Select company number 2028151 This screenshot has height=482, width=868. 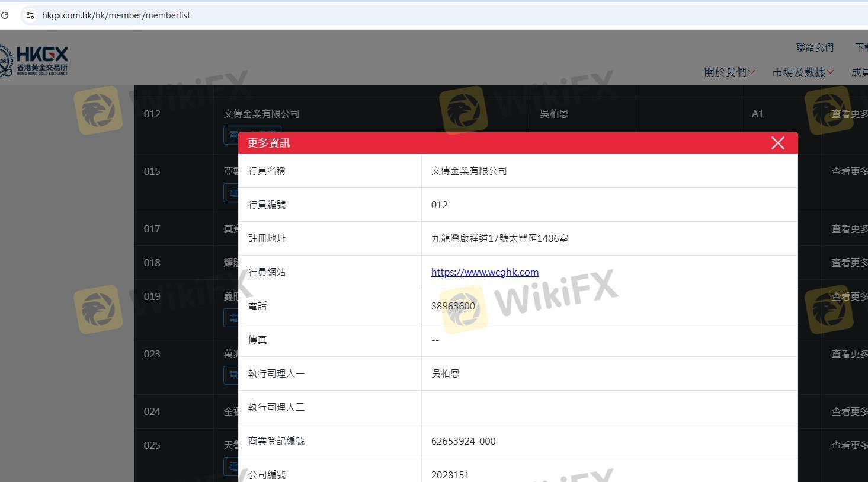pyautogui.click(x=450, y=475)
